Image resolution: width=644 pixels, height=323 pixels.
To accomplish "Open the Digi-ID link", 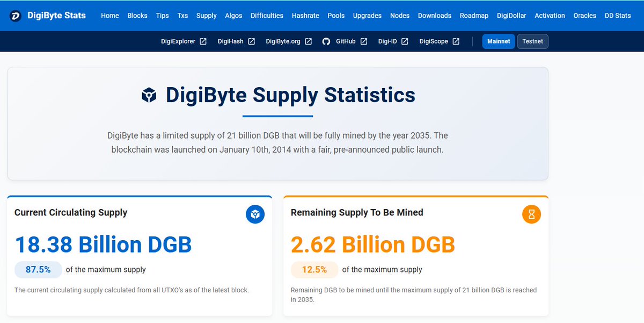I will [x=387, y=41].
